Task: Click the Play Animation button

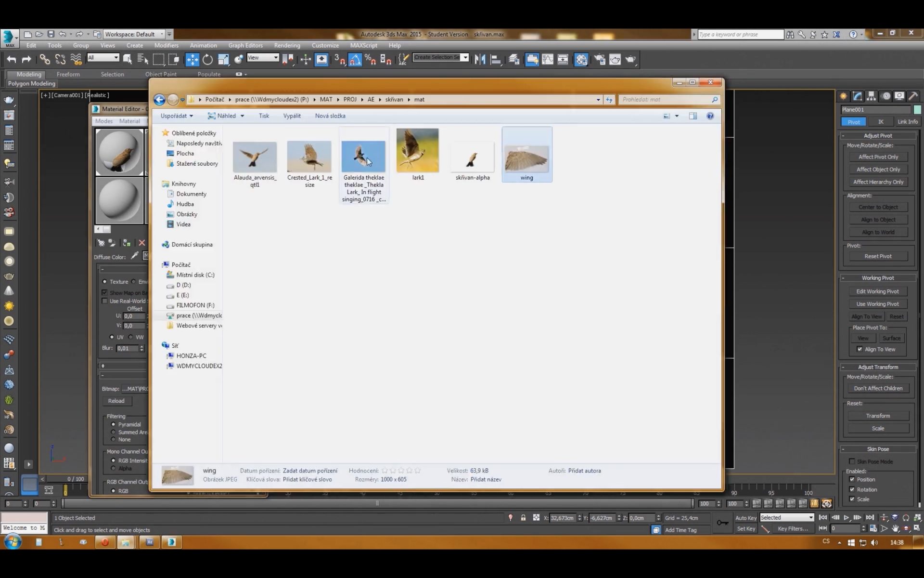Action: click(x=846, y=518)
